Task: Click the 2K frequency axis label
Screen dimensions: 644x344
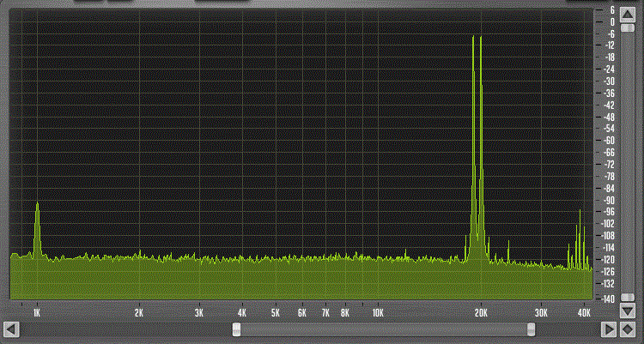Action: coord(139,313)
